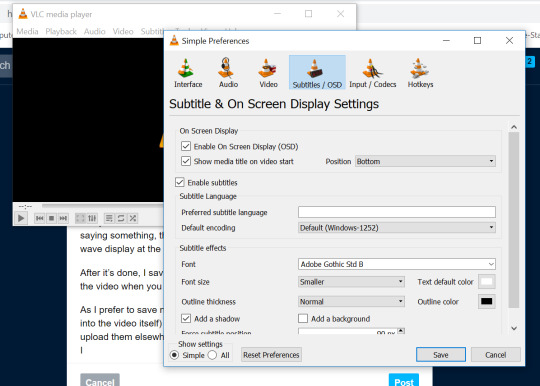This screenshot has width=540, height=386.
Task: Click the Preferred subtitle language field
Action: (397, 212)
